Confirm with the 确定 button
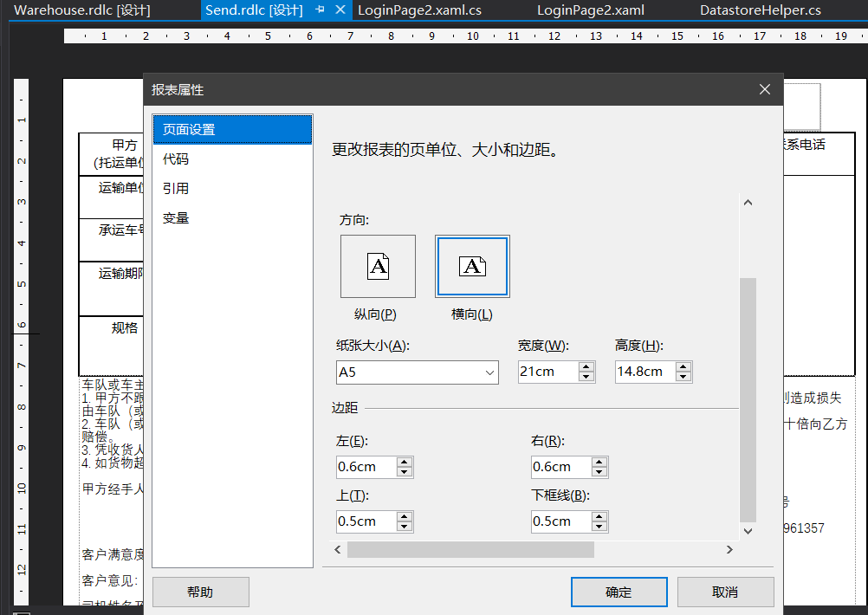 [x=619, y=592]
